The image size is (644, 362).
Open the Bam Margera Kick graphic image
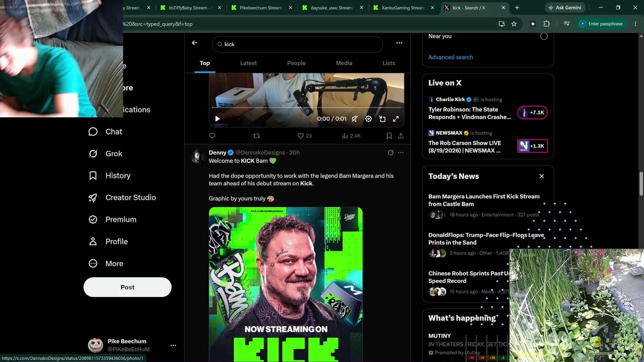pos(286,284)
